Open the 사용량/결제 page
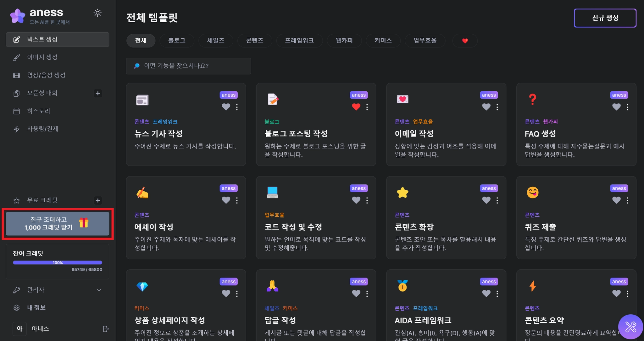The height and width of the screenshot is (341, 644). click(42, 129)
